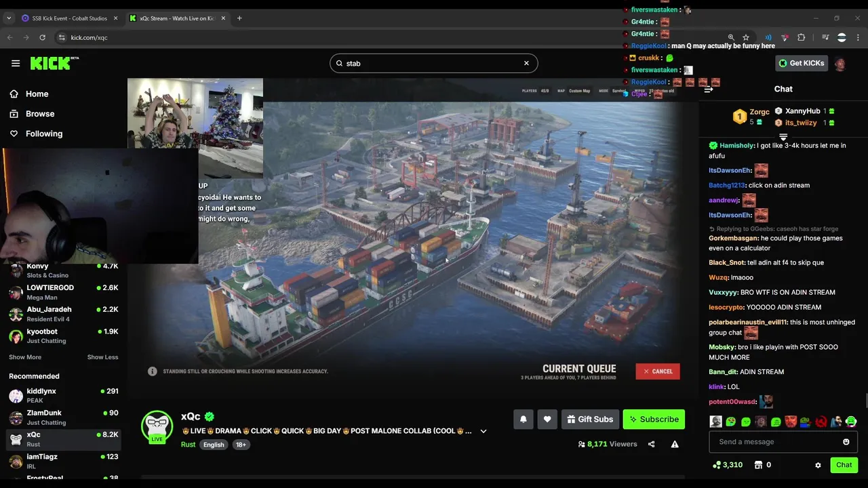Click the green Chat send button

point(844,465)
